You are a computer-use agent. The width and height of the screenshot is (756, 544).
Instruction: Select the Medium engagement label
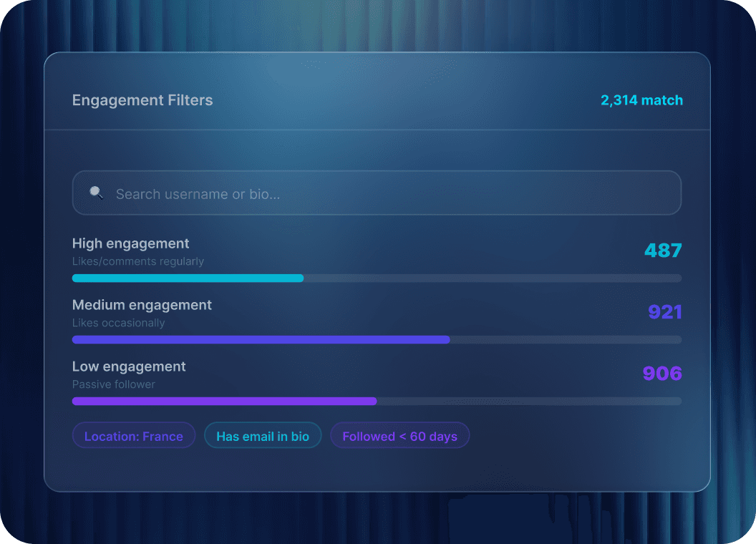[142, 305]
